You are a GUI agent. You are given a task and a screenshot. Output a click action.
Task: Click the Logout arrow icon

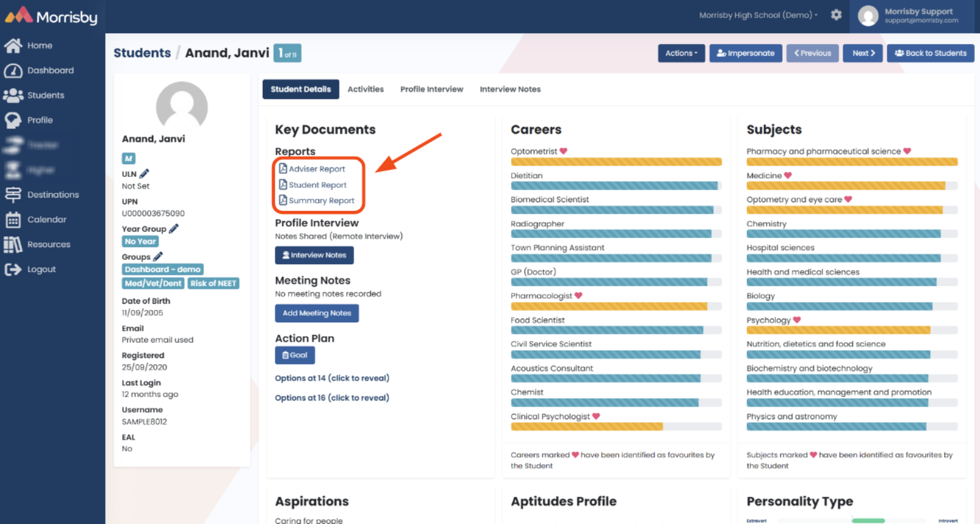click(13, 269)
